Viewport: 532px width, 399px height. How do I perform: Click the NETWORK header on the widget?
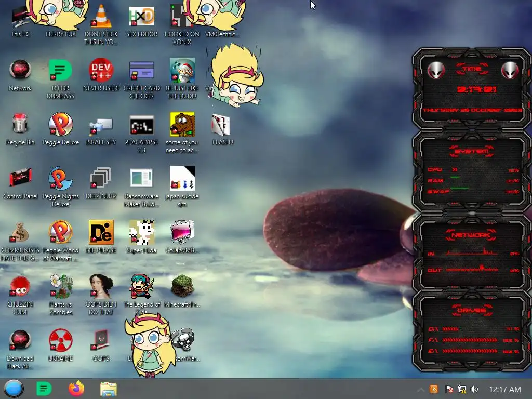[472, 235]
